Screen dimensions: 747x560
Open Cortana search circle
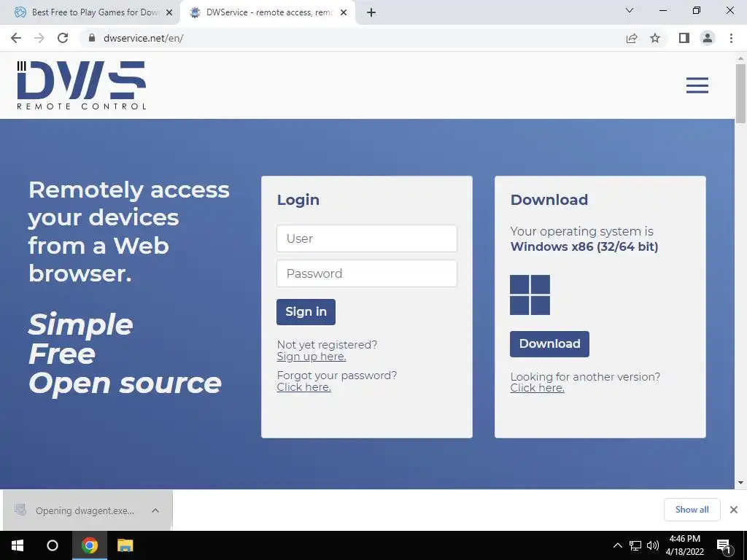(x=53, y=545)
